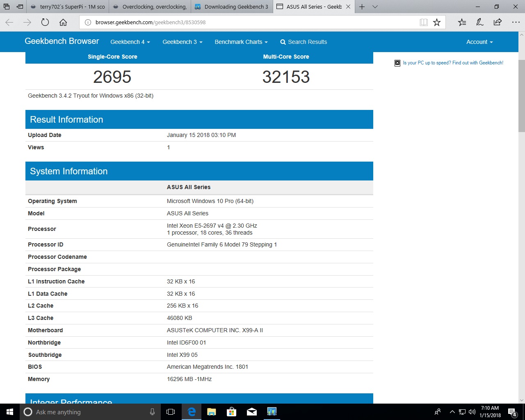Click the Share page icon
The height and width of the screenshot is (420, 525).
click(x=498, y=22)
